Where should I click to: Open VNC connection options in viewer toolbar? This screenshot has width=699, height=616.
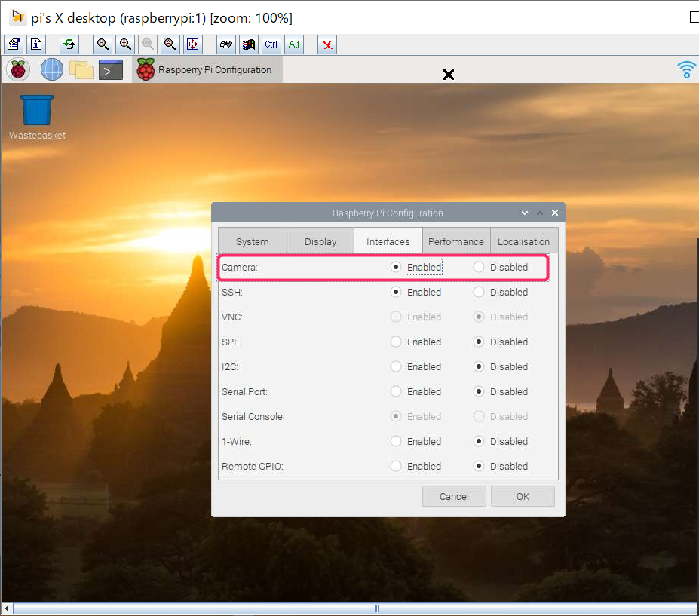[x=14, y=44]
